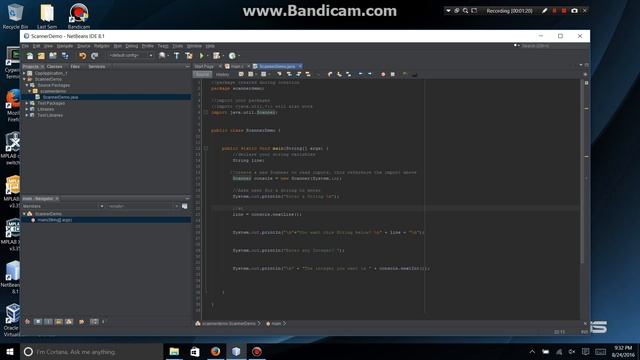Click the Open Project toolbar icon
640x360 pixels.
(x=53, y=56)
